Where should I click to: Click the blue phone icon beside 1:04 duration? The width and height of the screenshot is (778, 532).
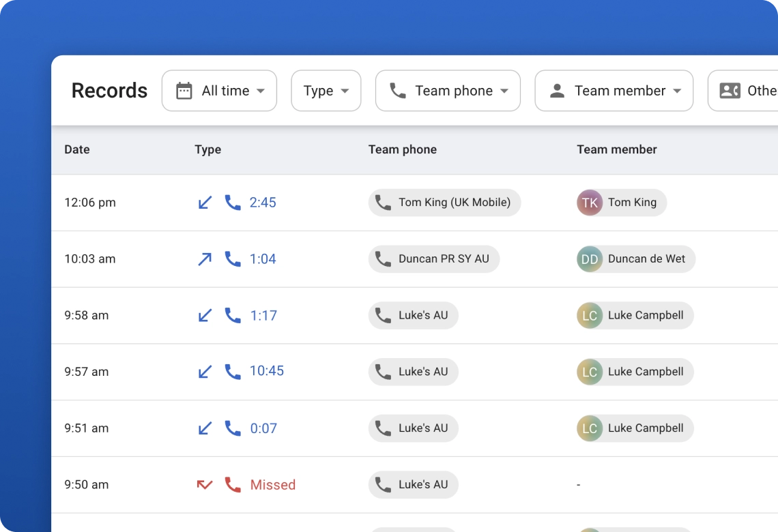pyautogui.click(x=233, y=258)
